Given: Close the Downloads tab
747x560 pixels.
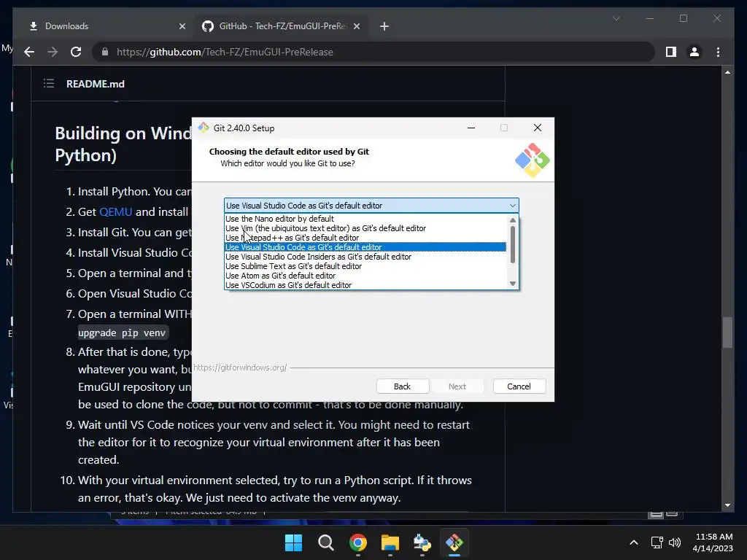Looking at the screenshot, I should coord(182,26).
